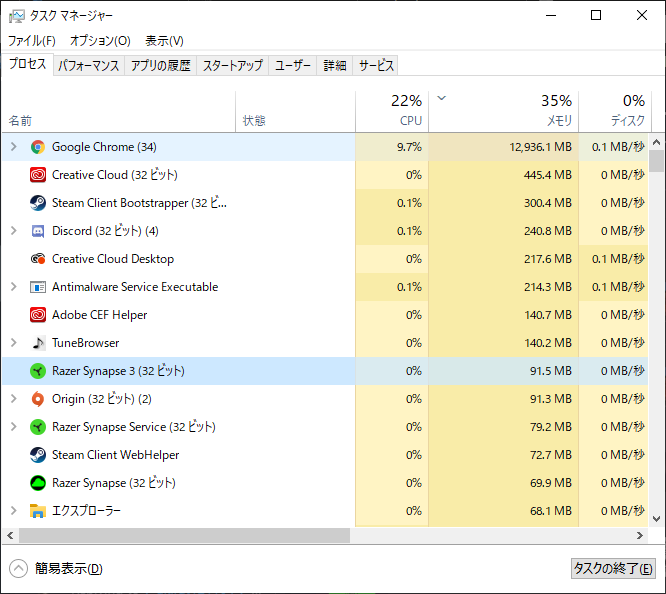This screenshot has width=666, height=594.
Task: Click the Razer Synapse (32 ビット) icon
Action: (38, 483)
